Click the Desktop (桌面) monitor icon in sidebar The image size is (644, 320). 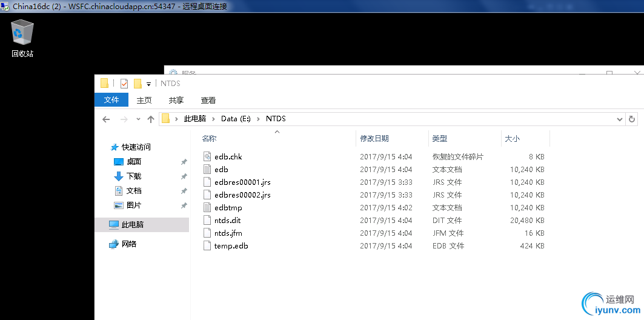[118, 162]
